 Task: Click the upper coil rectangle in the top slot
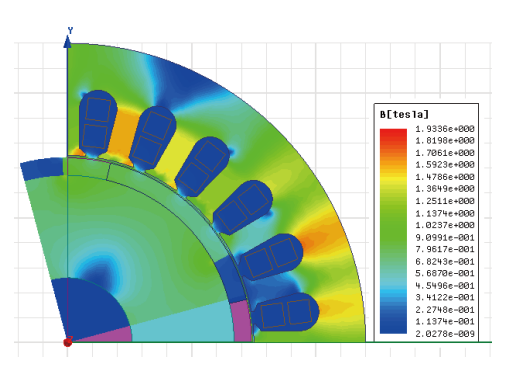point(98,110)
